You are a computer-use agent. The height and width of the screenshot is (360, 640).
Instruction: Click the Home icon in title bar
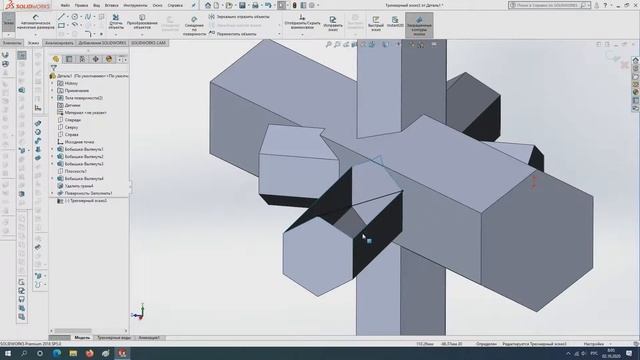coord(208,5)
